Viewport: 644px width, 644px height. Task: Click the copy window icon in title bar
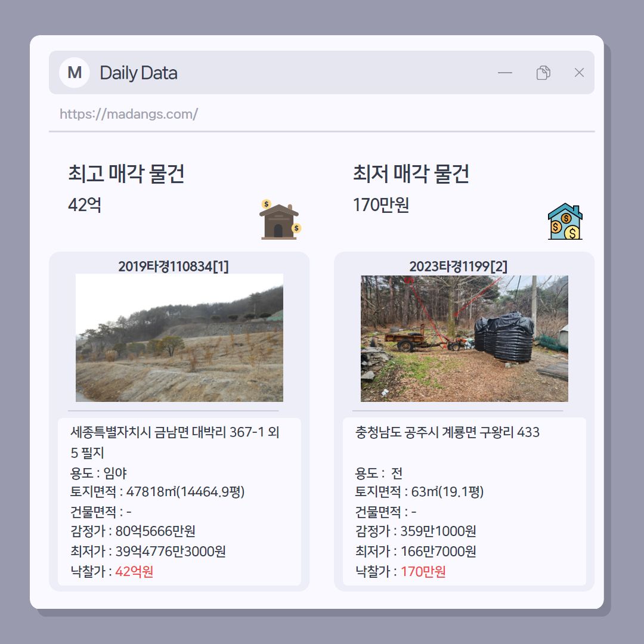click(543, 73)
